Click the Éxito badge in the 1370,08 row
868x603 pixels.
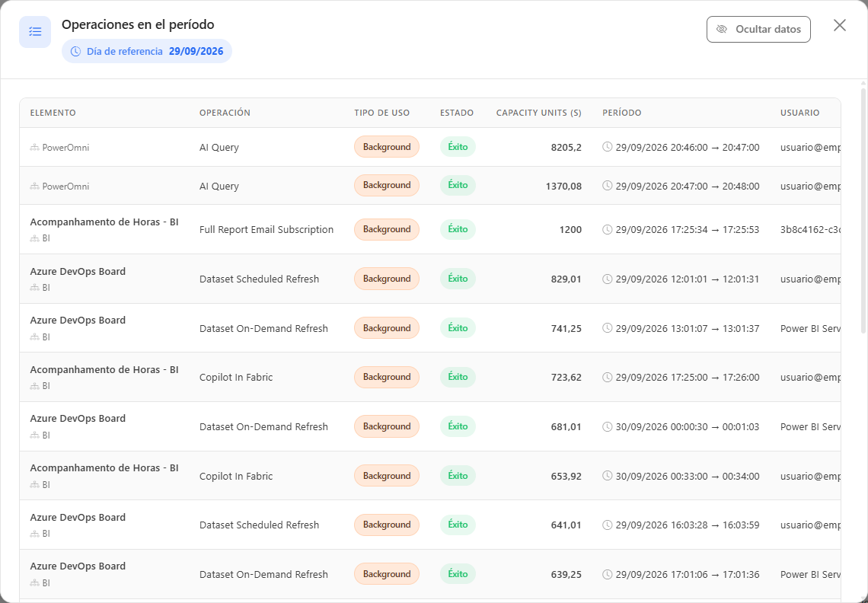click(x=458, y=186)
